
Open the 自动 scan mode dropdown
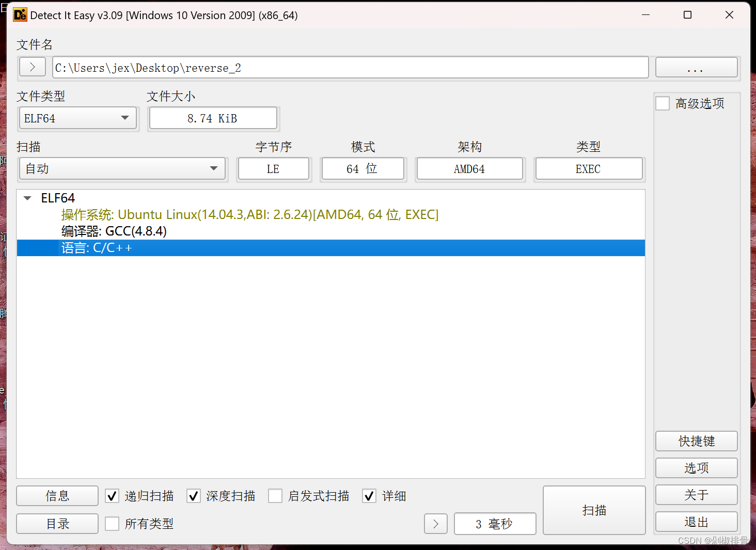pyautogui.click(x=123, y=169)
